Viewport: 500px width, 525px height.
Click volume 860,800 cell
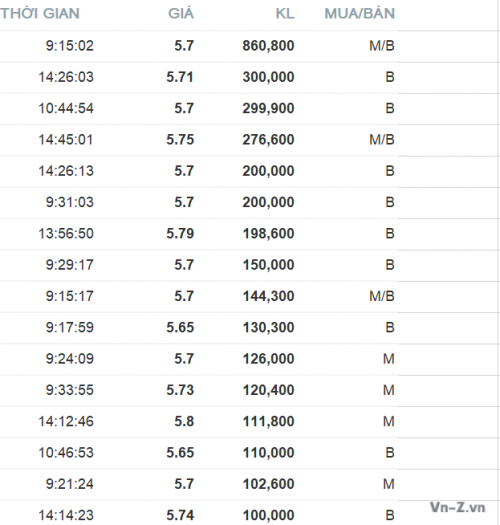pyautogui.click(x=268, y=46)
